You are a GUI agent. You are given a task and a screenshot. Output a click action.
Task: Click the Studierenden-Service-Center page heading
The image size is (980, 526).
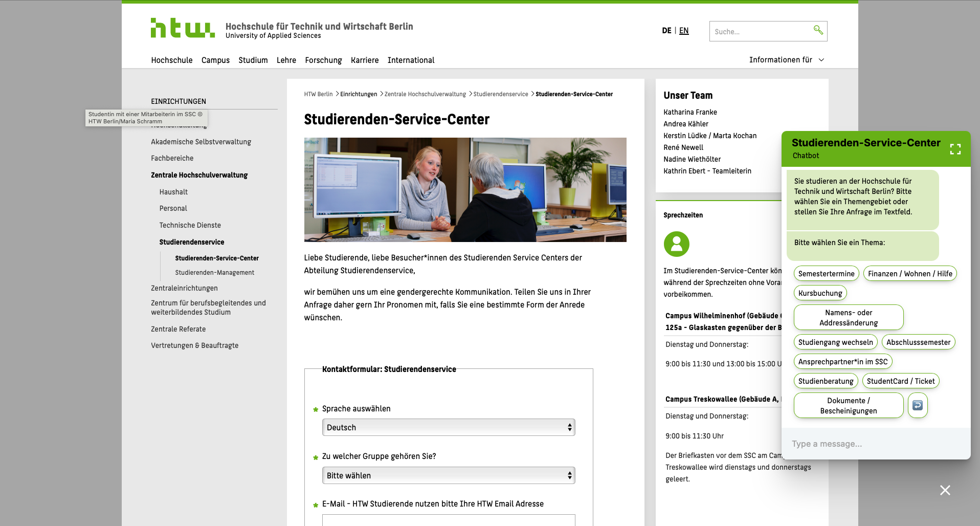pyautogui.click(x=396, y=119)
